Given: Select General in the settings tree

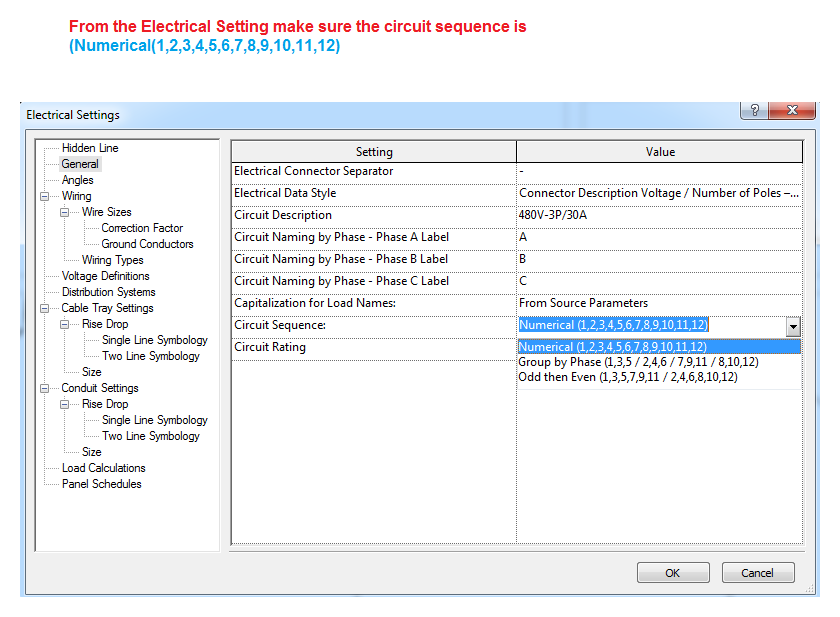Looking at the screenshot, I should pos(80,164).
